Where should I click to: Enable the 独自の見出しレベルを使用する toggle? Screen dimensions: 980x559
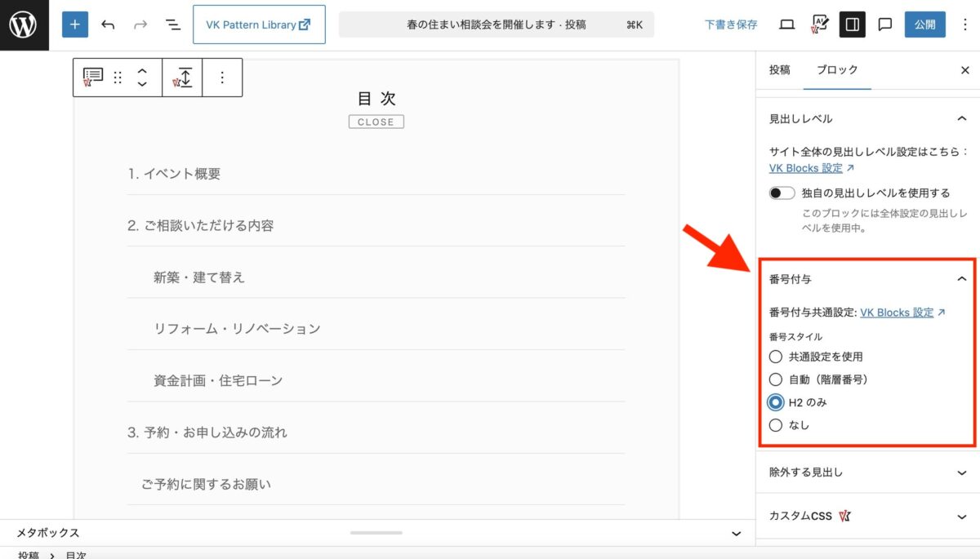[x=782, y=193]
